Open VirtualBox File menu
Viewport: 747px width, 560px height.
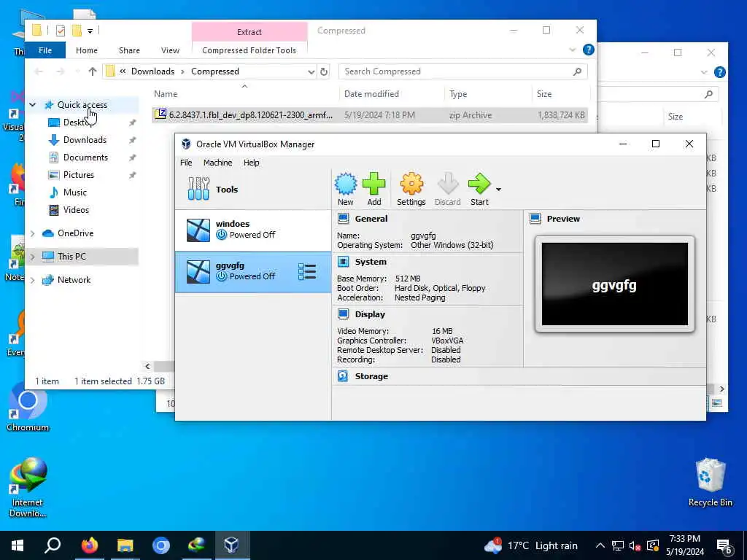pyautogui.click(x=186, y=163)
